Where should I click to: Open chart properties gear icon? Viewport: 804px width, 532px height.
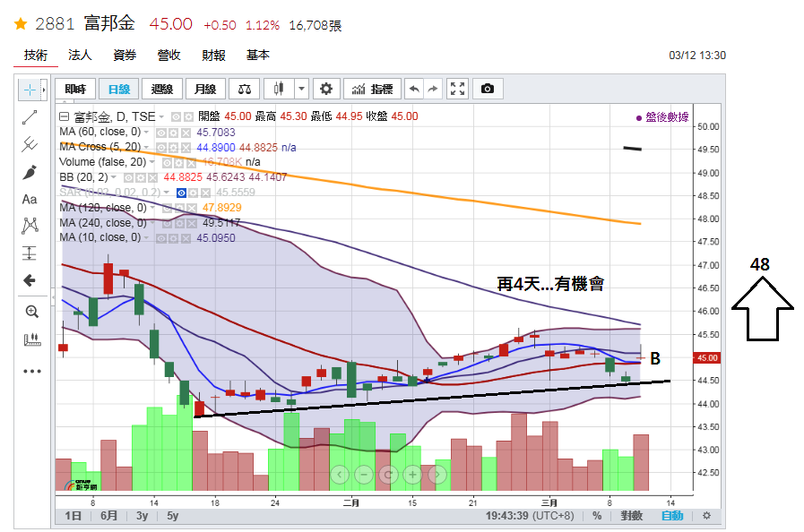pyautogui.click(x=325, y=90)
